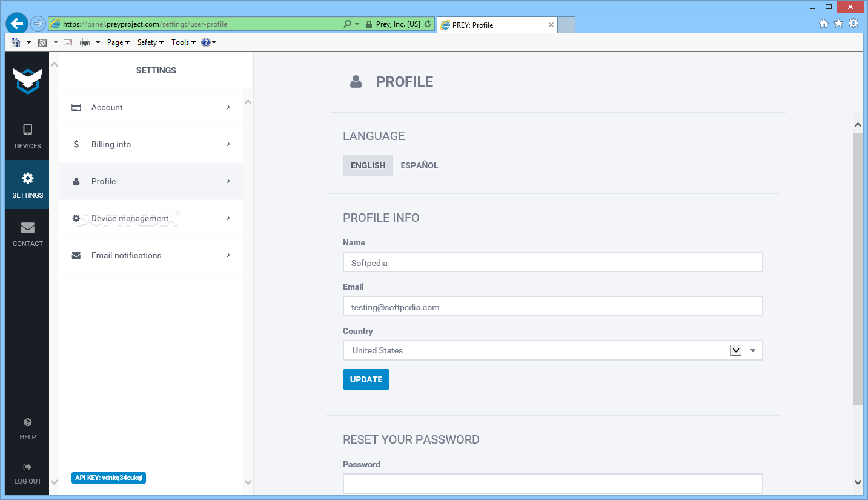The height and width of the screenshot is (500, 868).
Task: Open the Safety menu
Action: click(x=150, y=42)
